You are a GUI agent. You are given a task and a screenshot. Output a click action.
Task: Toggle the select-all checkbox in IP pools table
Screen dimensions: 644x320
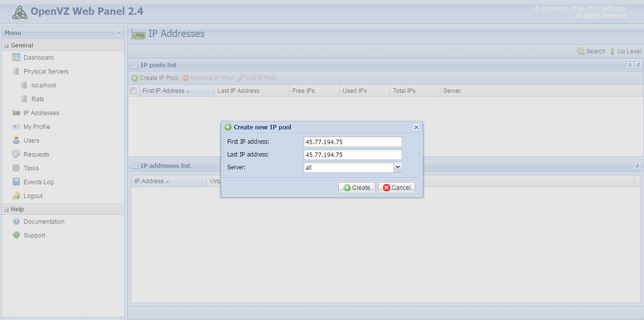(133, 91)
